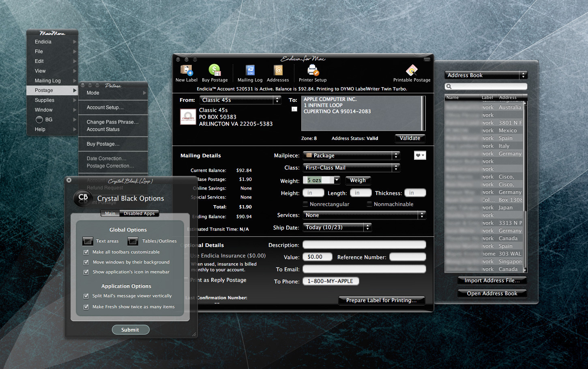This screenshot has width=588, height=369.
Task: Toggle Show application's icon in menubar
Action: click(86, 272)
